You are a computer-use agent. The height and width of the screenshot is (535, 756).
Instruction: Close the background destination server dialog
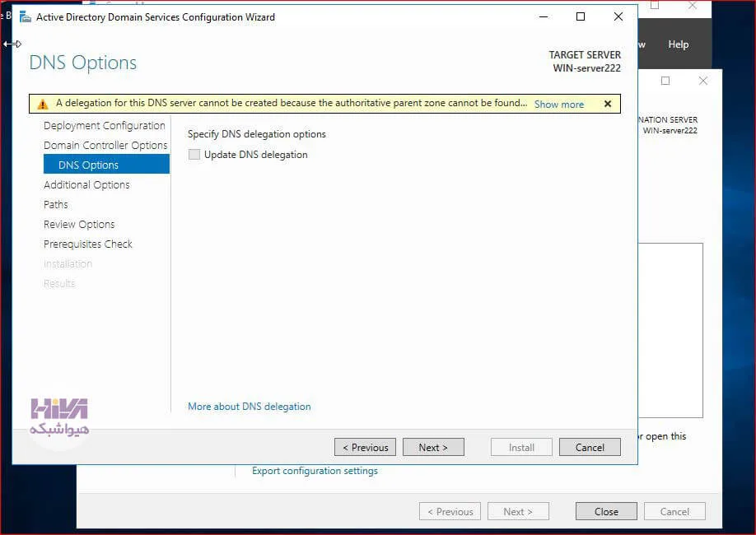click(703, 81)
